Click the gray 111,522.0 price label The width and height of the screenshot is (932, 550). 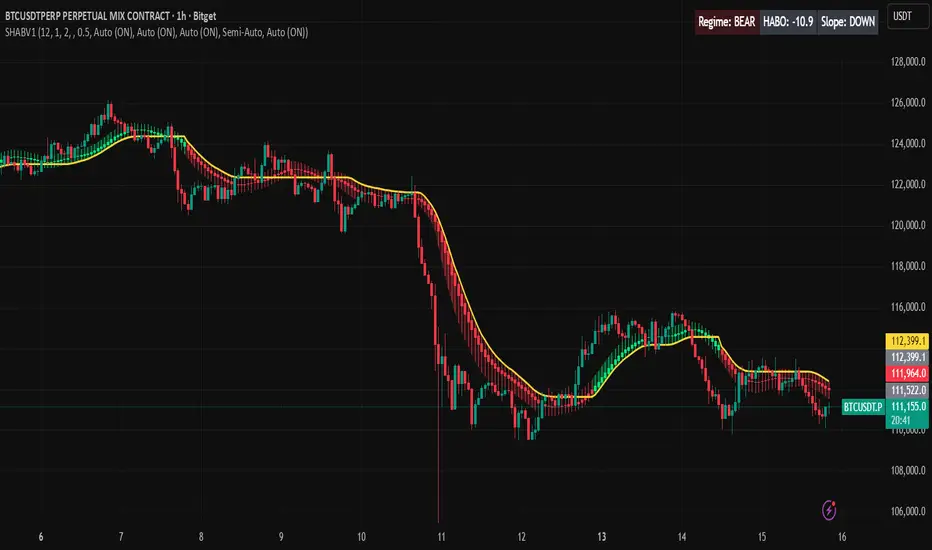(908, 390)
